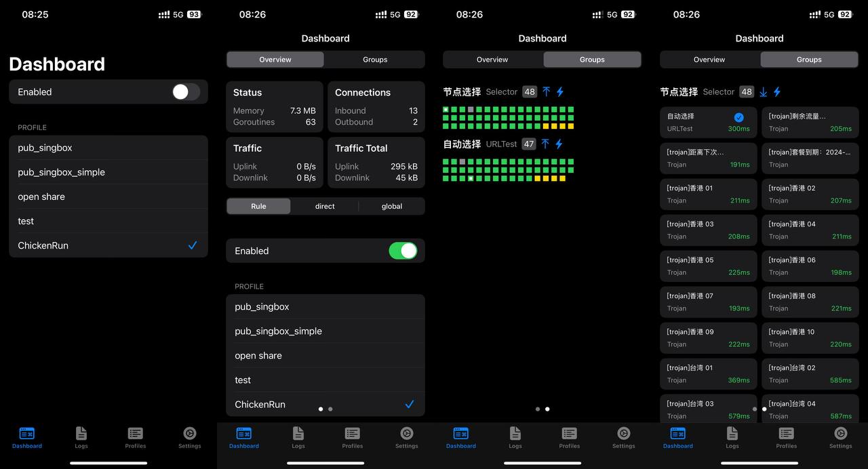The height and width of the screenshot is (469, 868).
Task: Open Settings icon beneath the 08:25 profile list
Action: [x=190, y=437]
